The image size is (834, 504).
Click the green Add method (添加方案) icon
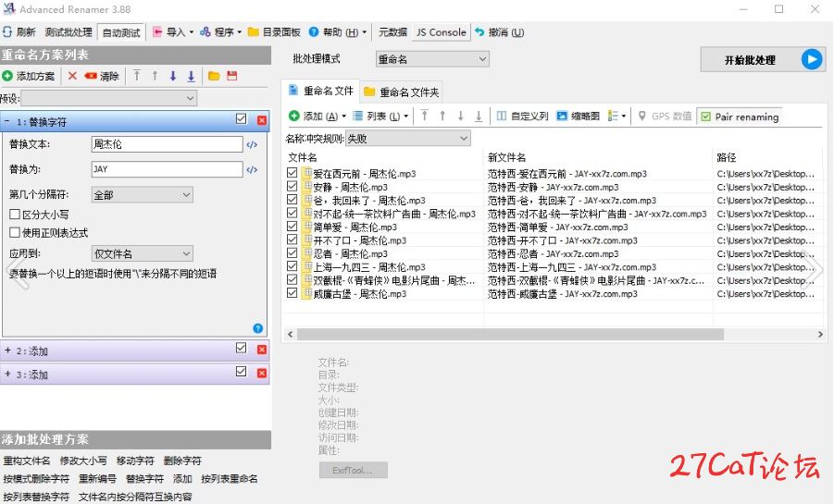[x=6, y=76]
